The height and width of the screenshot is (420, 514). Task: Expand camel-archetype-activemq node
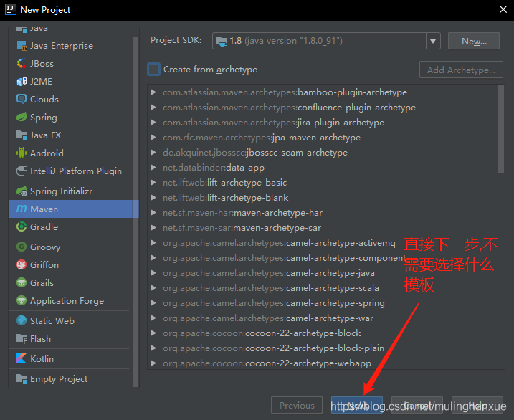153,243
